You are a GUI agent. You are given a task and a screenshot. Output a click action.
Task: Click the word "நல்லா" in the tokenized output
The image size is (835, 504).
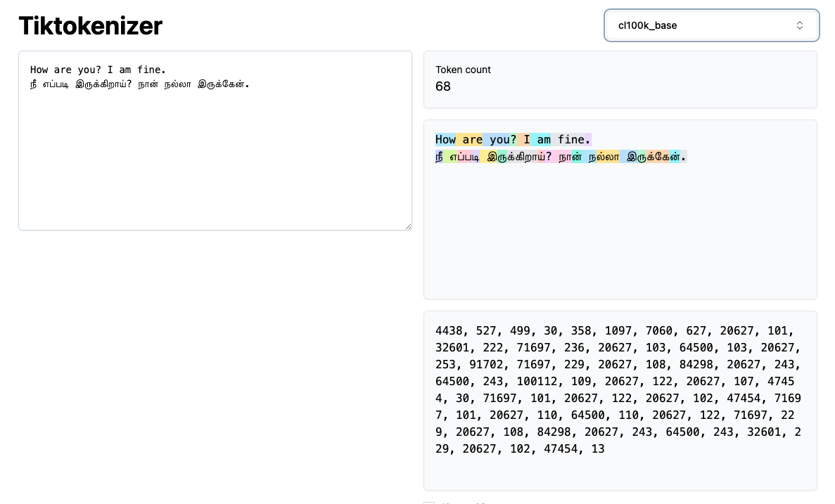[604, 157]
